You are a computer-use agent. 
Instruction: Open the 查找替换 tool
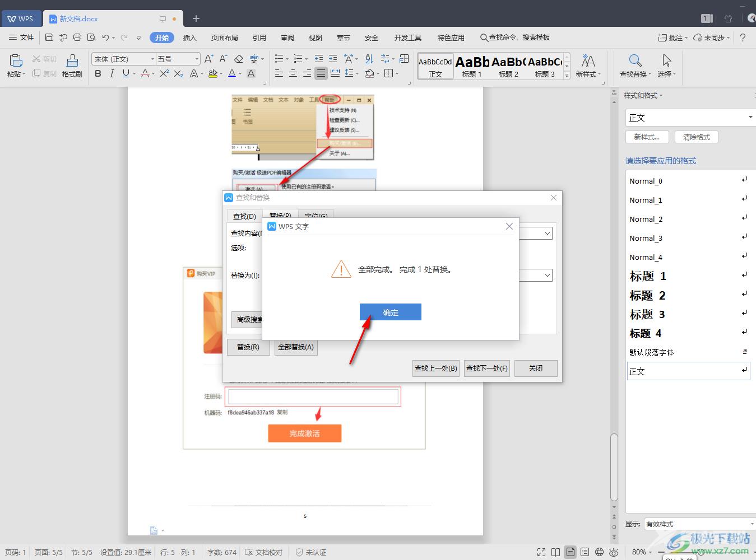click(x=635, y=66)
